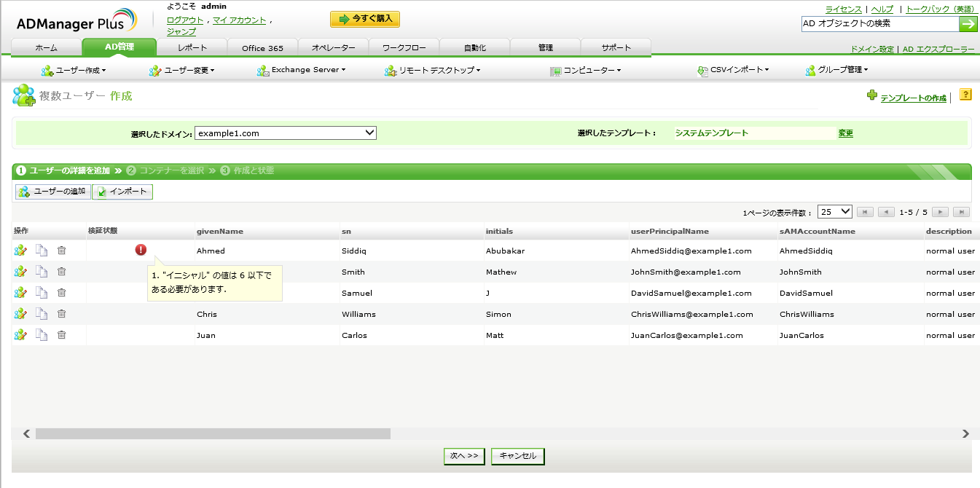Open the ドメイン設定 link
The height and width of the screenshot is (488, 980).
[872, 50]
